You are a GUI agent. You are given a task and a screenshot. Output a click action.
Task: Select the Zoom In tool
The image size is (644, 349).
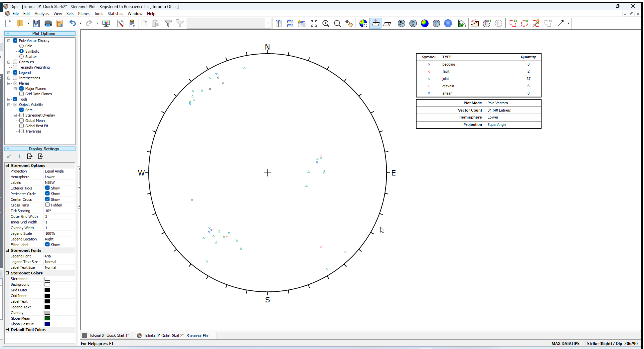[x=326, y=23]
